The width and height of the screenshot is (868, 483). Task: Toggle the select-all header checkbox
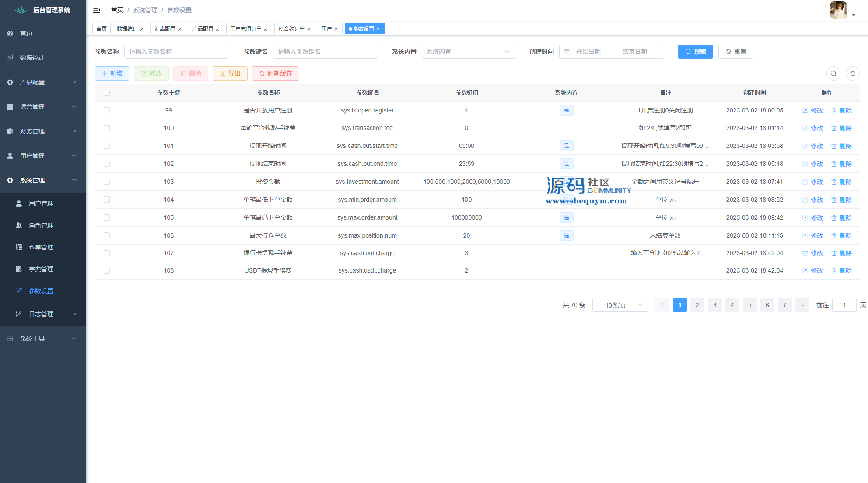[107, 92]
